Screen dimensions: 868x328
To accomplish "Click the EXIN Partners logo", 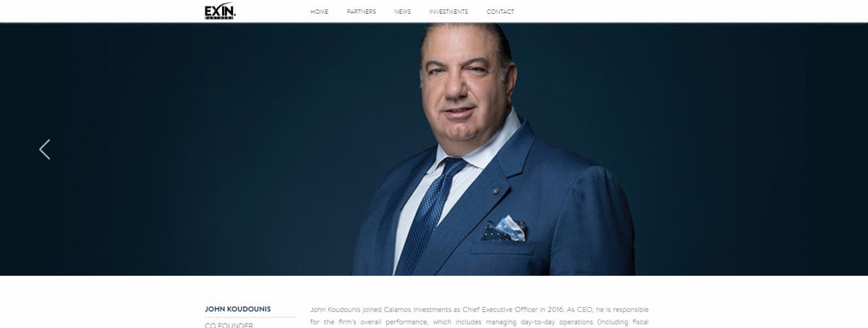I will [x=220, y=11].
